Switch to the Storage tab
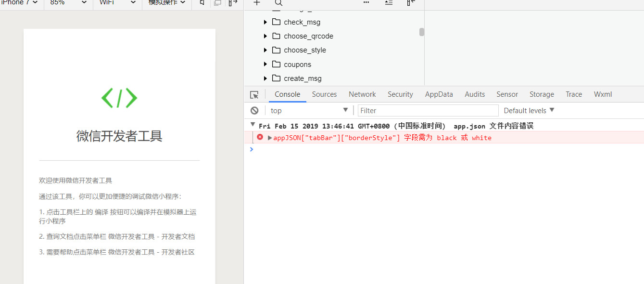This screenshot has height=284, width=644. pos(542,94)
